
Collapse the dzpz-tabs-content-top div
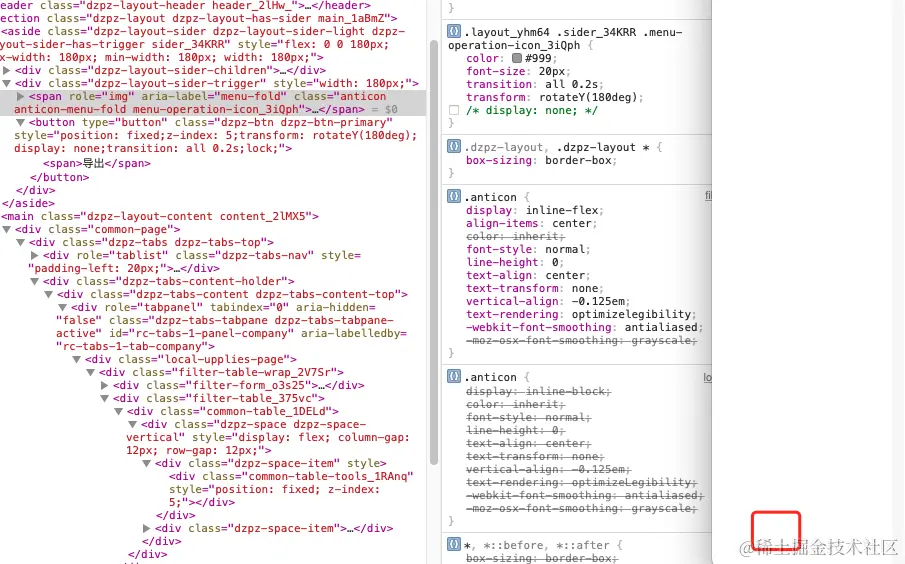(x=49, y=294)
